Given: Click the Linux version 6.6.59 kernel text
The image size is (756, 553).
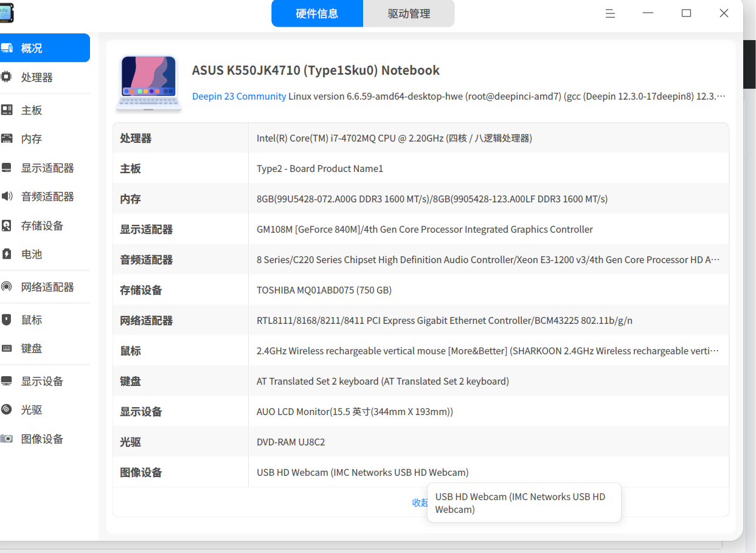Looking at the screenshot, I should (x=507, y=96).
